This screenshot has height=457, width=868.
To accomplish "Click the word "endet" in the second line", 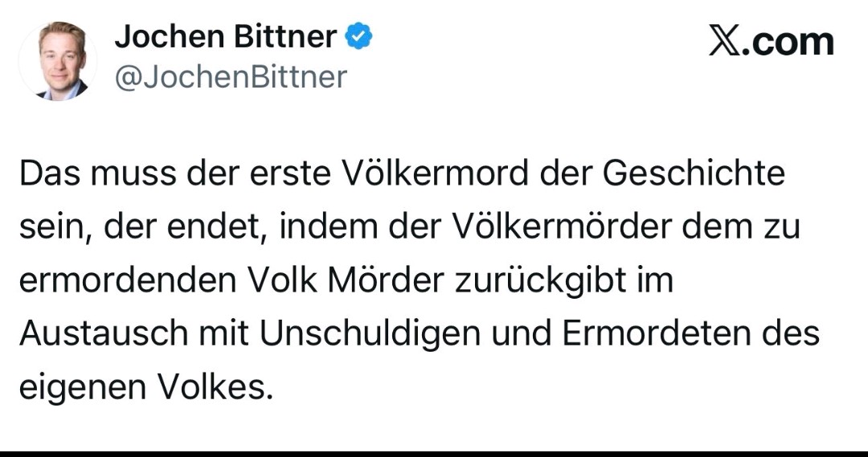I will click(x=224, y=228).
